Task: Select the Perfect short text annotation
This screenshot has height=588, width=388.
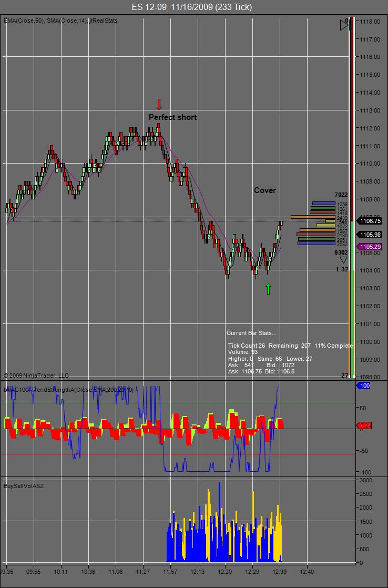Action: 173,117
